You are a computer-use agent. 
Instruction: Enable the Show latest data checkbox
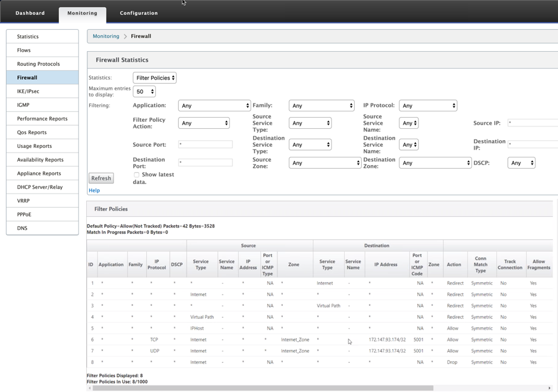pos(136,175)
